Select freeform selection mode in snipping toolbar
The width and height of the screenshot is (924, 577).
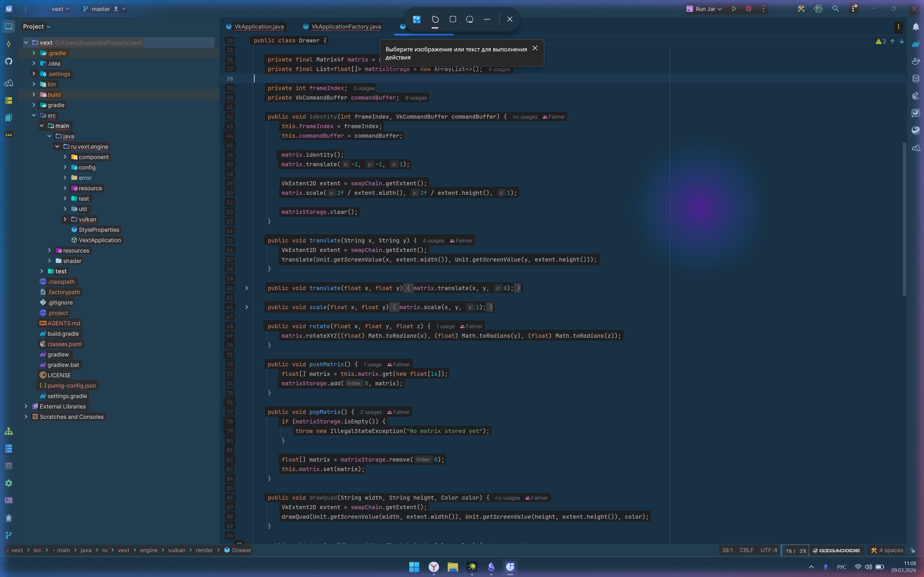coord(470,19)
